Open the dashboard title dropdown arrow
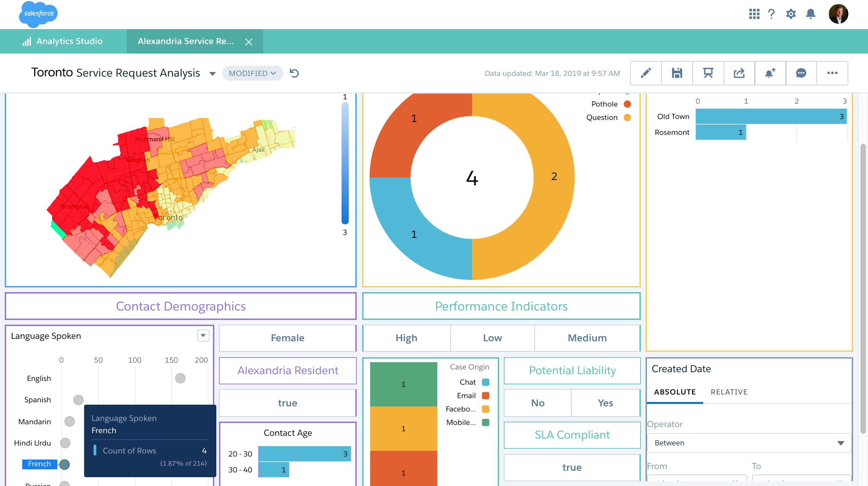 pos(213,74)
